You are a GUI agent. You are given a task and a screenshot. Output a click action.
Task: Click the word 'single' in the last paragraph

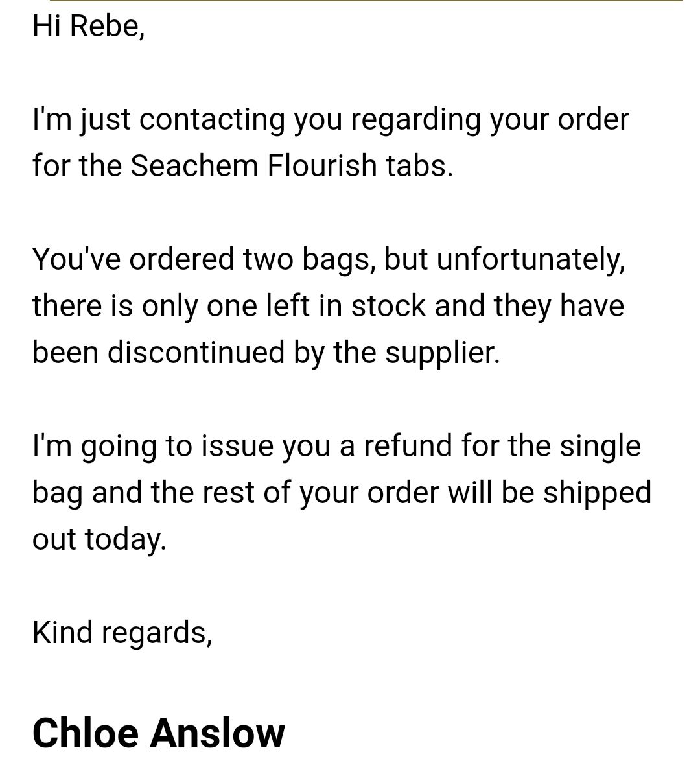point(600,447)
